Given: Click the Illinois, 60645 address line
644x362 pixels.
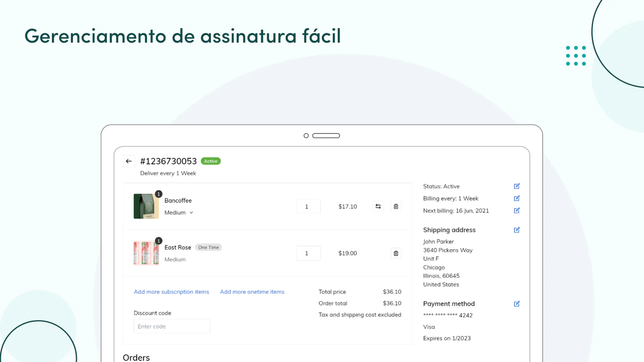Looking at the screenshot, I should (441, 276).
